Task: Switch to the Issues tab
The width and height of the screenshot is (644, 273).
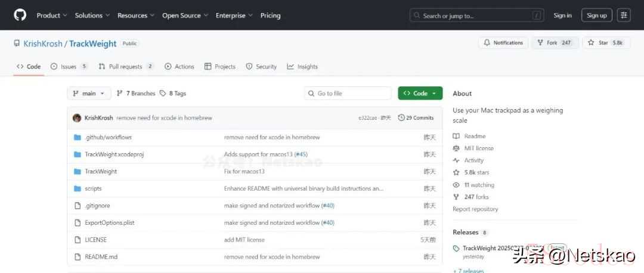Action: [69, 67]
